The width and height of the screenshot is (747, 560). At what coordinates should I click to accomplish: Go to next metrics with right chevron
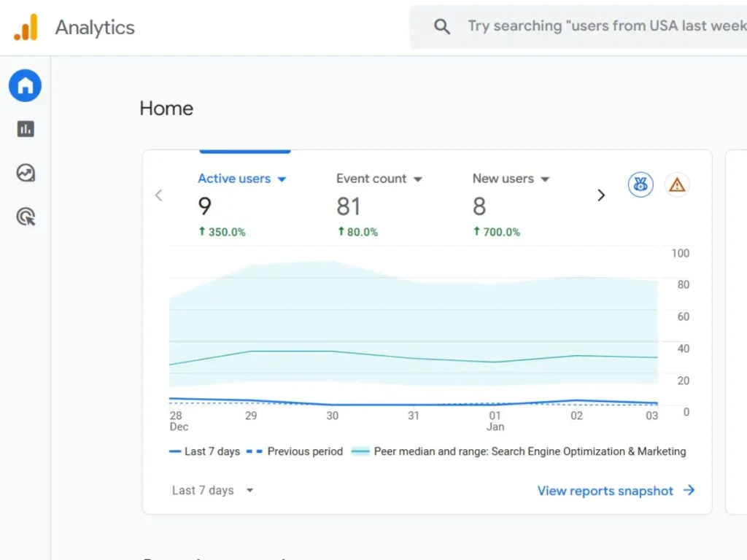pos(601,195)
